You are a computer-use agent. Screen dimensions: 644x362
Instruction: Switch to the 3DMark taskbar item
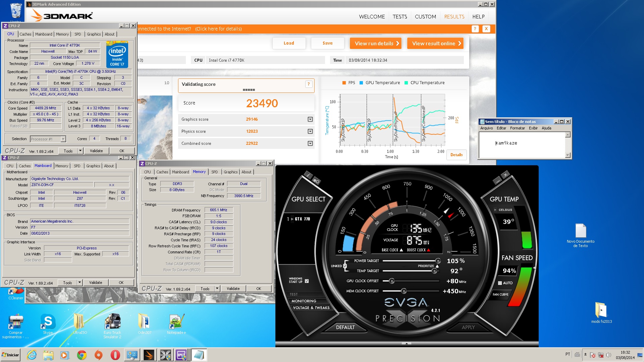click(149, 355)
